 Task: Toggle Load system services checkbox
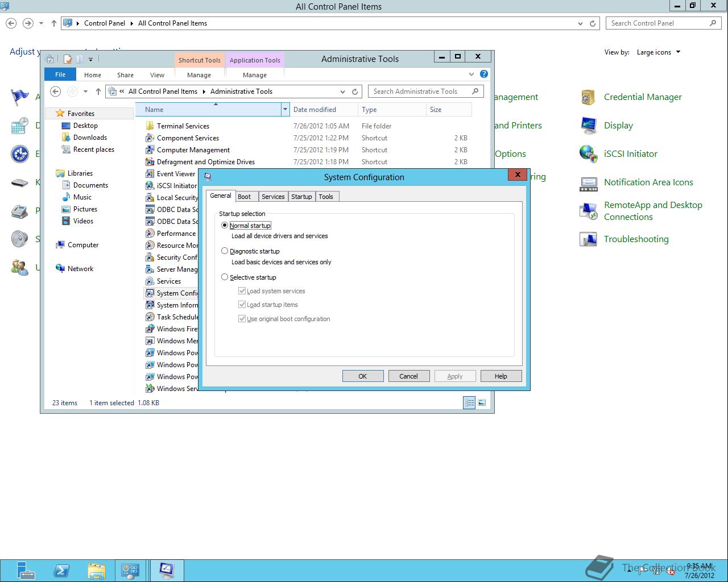click(242, 291)
